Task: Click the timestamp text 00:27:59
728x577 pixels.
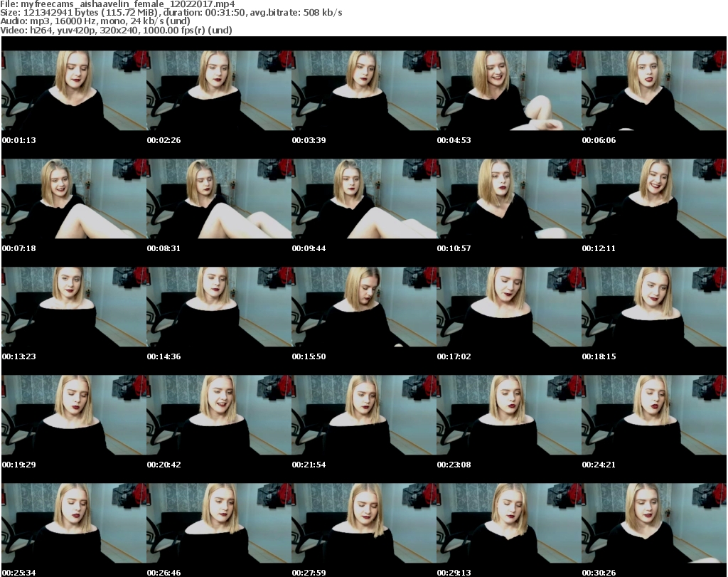Action: (x=309, y=573)
